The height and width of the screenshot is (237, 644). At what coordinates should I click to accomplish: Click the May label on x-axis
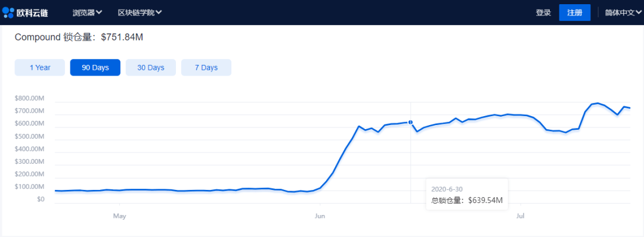click(x=119, y=216)
